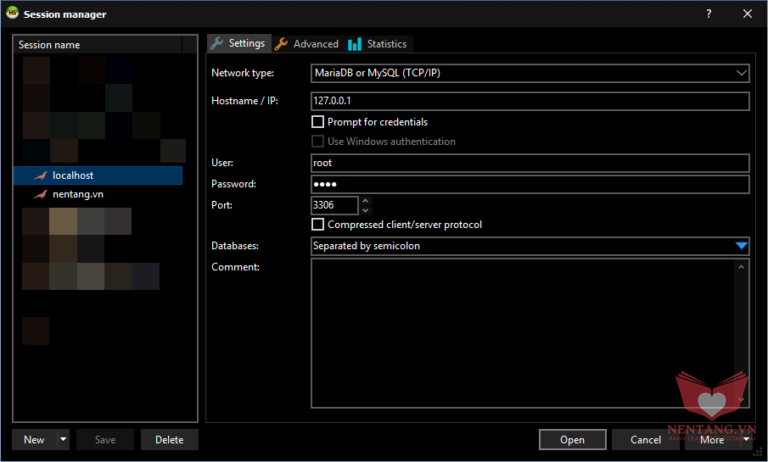768x462 pixels.
Task: Click the help question mark in title bar
Action: click(x=709, y=14)
